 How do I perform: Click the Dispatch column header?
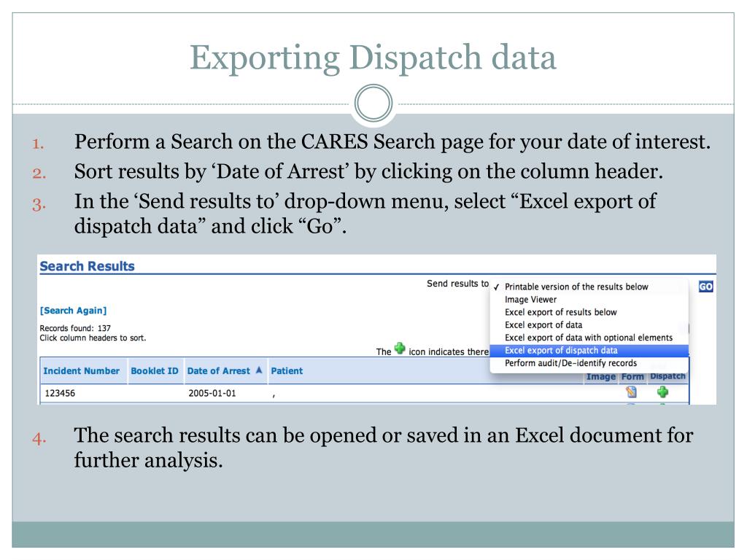click(x=668, y=376)
